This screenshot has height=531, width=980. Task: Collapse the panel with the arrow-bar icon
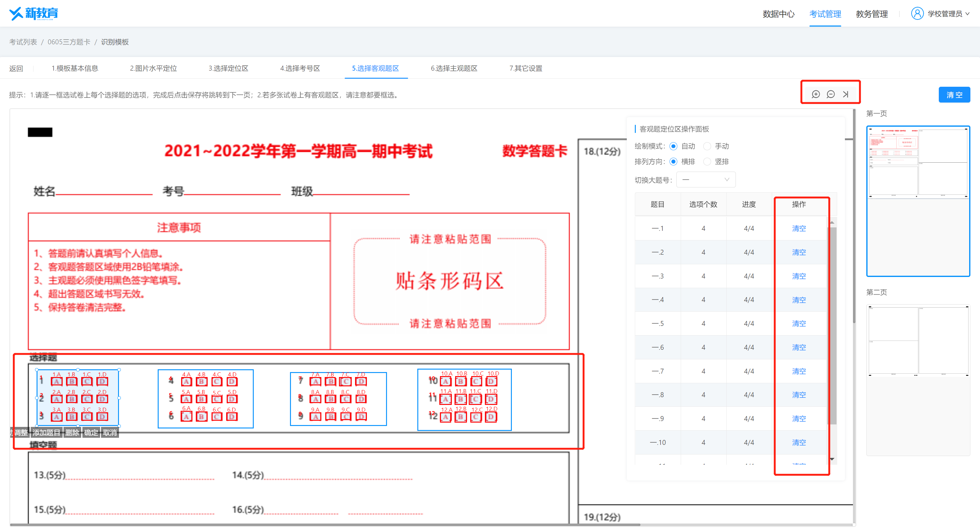click(x=845, y=94)
